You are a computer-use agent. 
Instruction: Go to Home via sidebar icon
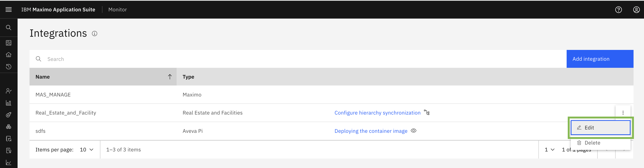coord(8,55)
